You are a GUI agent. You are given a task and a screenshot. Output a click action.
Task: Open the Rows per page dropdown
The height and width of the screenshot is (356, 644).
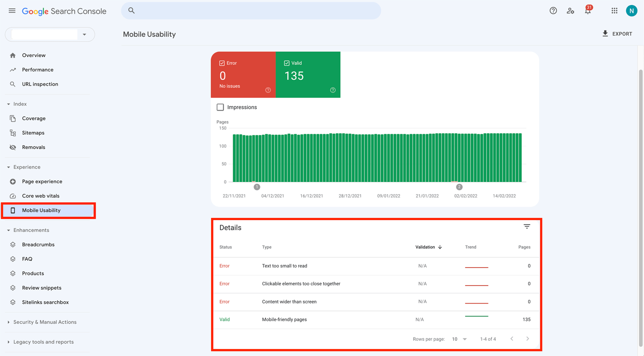click(x=459, y=339)
